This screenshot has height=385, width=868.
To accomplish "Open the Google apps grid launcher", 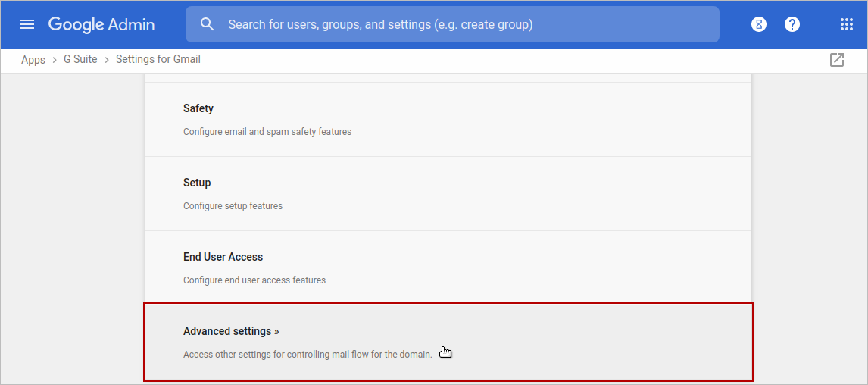I will coord(847,24).
